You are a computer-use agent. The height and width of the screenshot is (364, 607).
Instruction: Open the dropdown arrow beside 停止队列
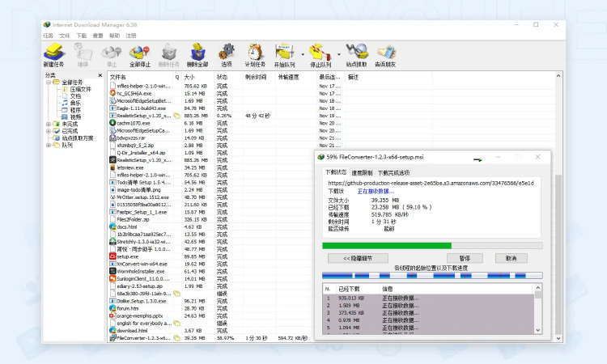tap(339, 54)
